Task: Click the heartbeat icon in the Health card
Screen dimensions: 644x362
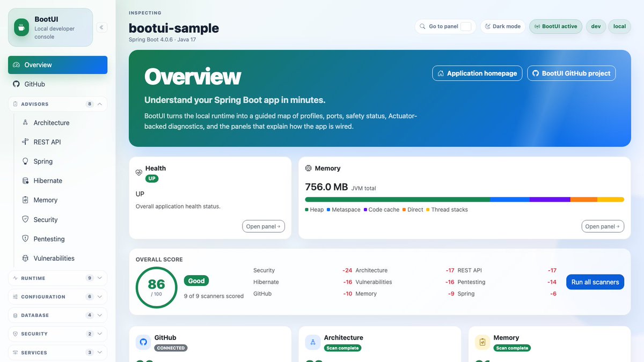Action: point(139,173)
